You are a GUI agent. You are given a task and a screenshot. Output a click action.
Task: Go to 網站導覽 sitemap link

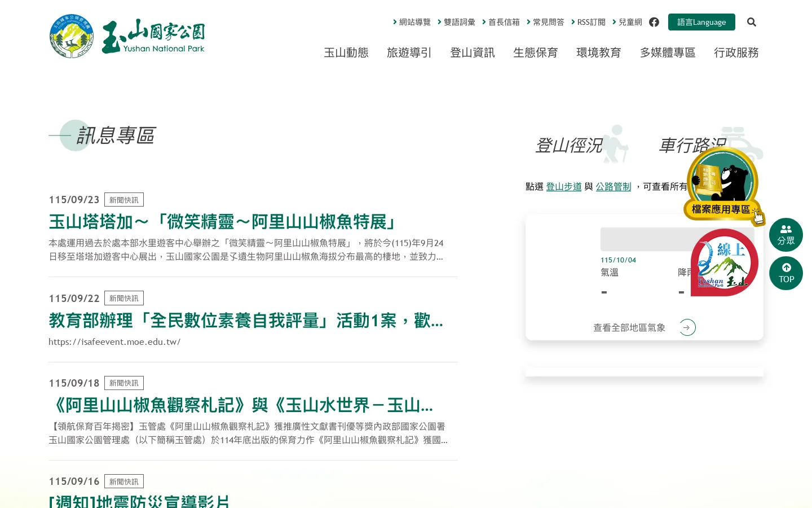tap(412, 22)
